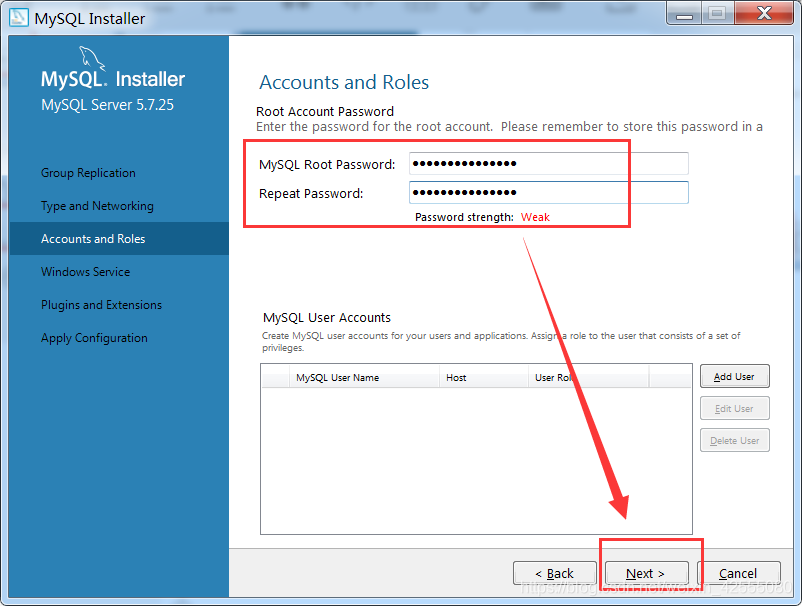Focus the MySQL Root Password field

coord(549,164)
